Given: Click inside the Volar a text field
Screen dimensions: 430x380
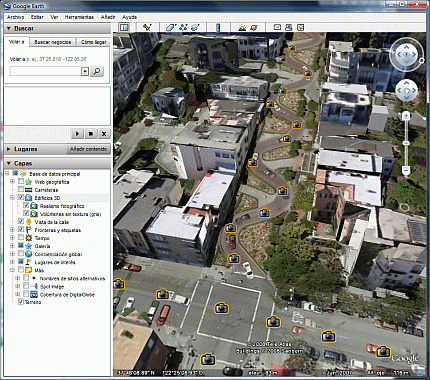Looking at the screenshot, I should click(x=46, y=71).
